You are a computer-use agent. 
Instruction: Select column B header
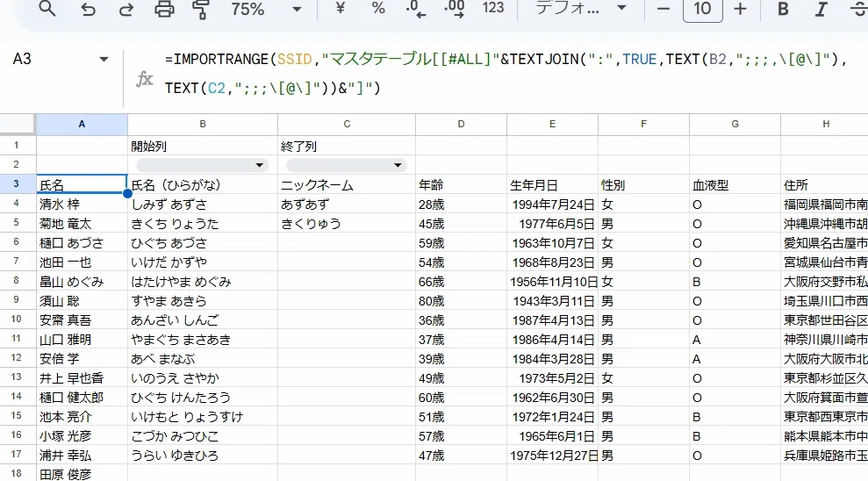(x=203, y=125)
